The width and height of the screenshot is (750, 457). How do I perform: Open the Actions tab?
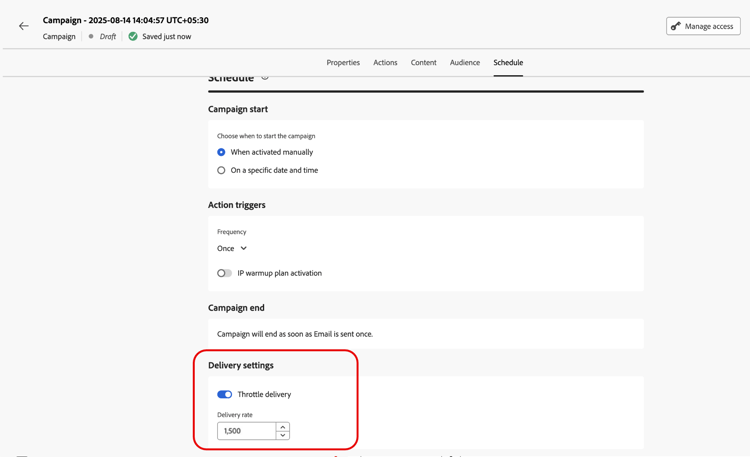385,62
